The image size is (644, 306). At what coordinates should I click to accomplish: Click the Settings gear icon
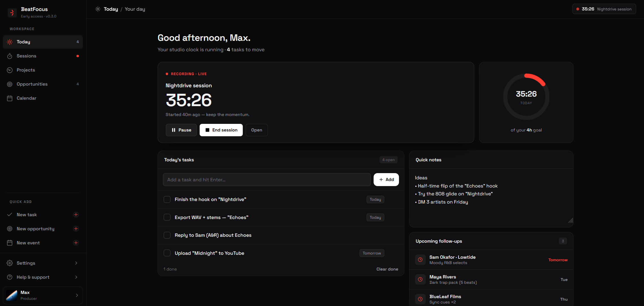point(10,263)
